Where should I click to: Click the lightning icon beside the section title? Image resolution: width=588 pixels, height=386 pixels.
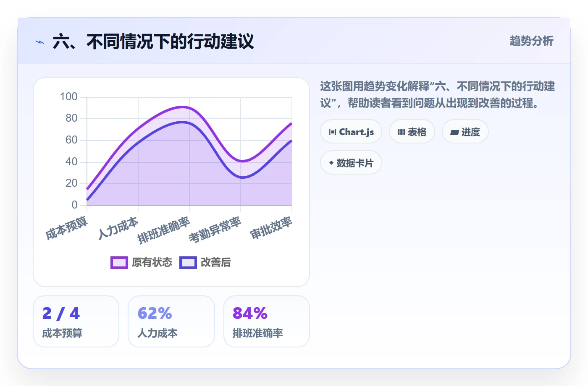(x=40, y=42)
